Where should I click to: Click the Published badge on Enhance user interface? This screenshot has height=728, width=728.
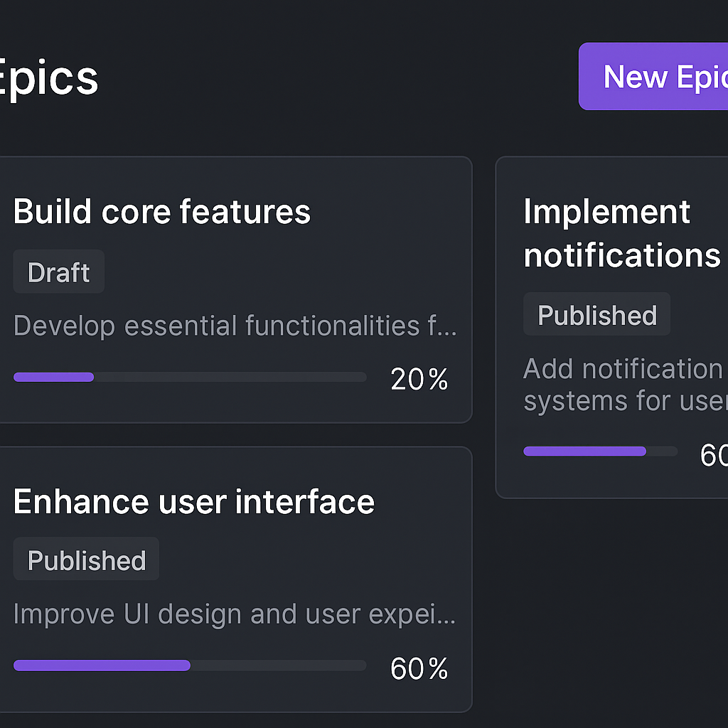[86, 560]
